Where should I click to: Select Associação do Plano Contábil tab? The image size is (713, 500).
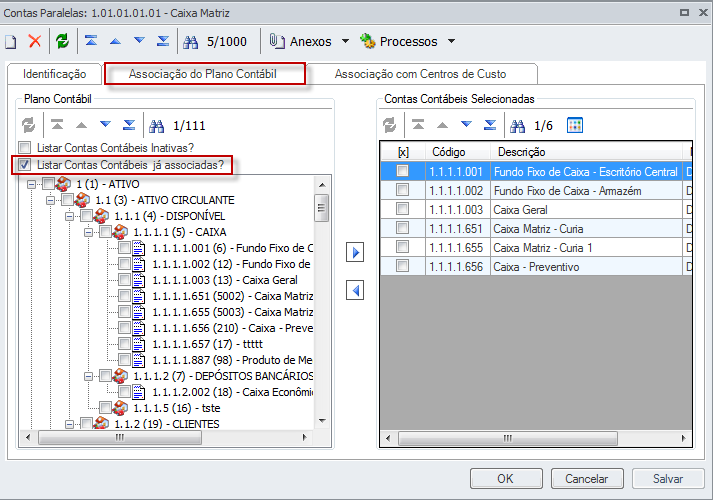click(x=203, y=74)
